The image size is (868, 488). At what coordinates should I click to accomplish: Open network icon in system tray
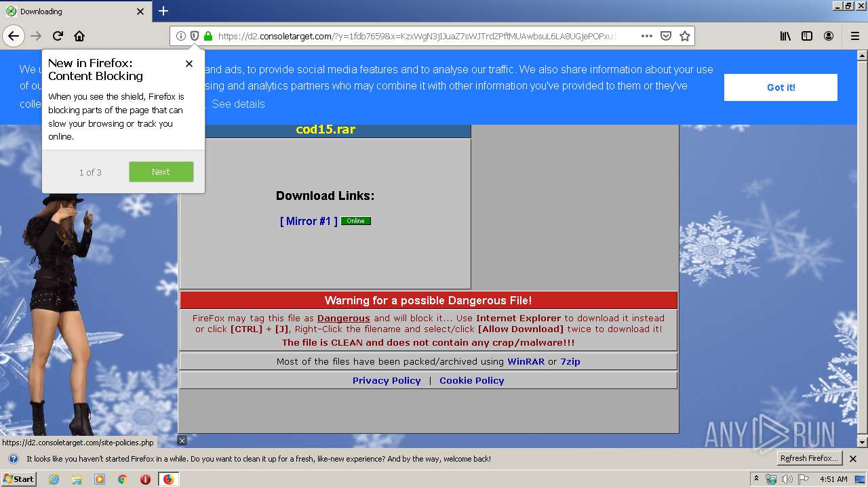pyautogui.click(x=771, y=479)
